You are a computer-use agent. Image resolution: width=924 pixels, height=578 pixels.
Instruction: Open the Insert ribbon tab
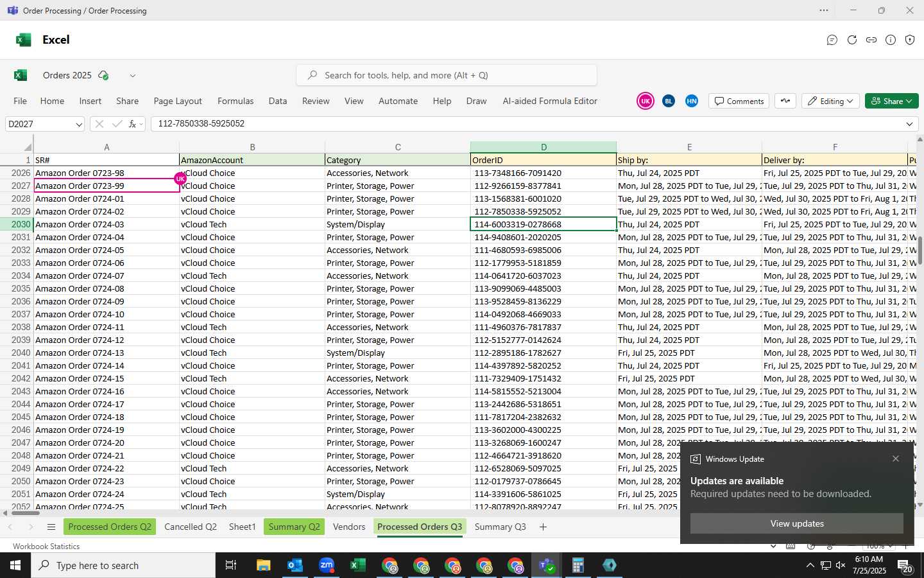(x=90, y=101)
